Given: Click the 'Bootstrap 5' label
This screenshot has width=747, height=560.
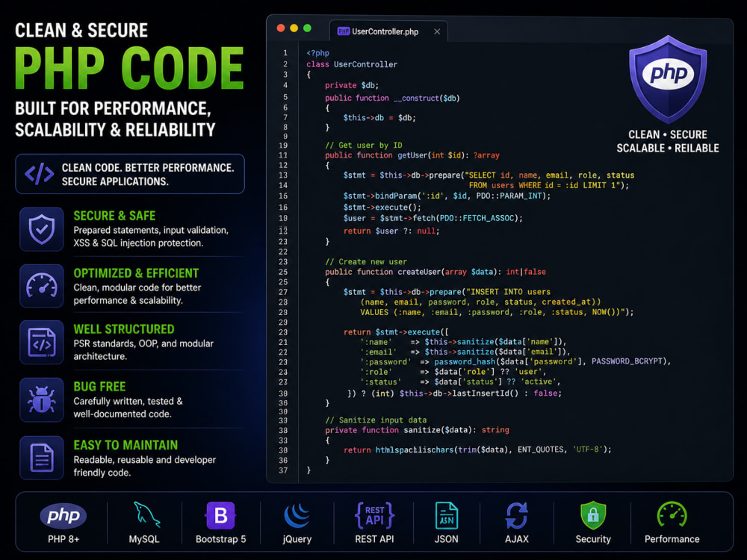Looking at the screenshot, I should click(220, 539).
